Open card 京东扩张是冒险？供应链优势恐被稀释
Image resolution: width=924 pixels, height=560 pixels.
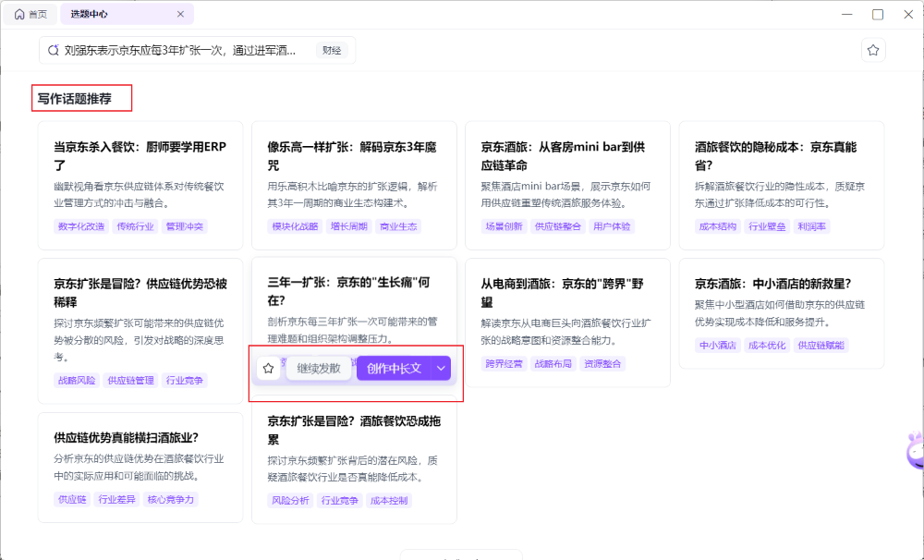point(140,331)
